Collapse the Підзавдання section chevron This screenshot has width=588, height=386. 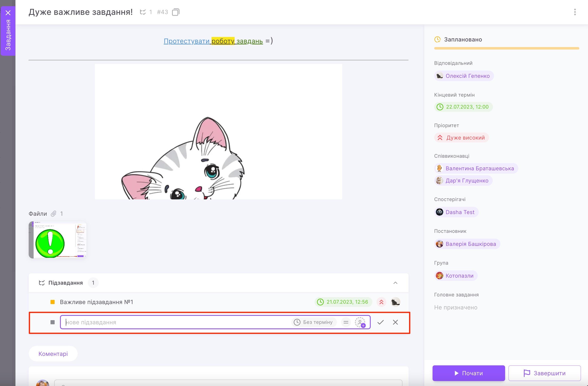click(x=395, y=283)
